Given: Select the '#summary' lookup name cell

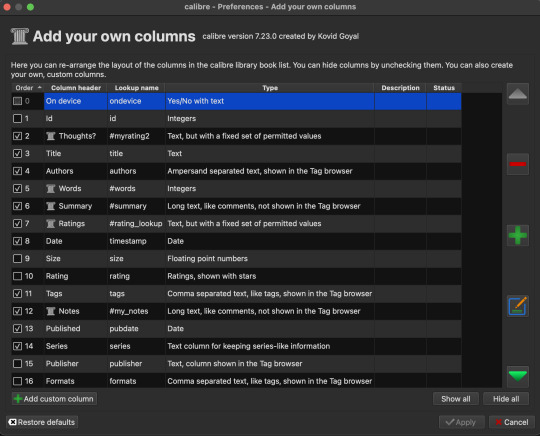Looking at the screenshot, I should coord(136,206).
